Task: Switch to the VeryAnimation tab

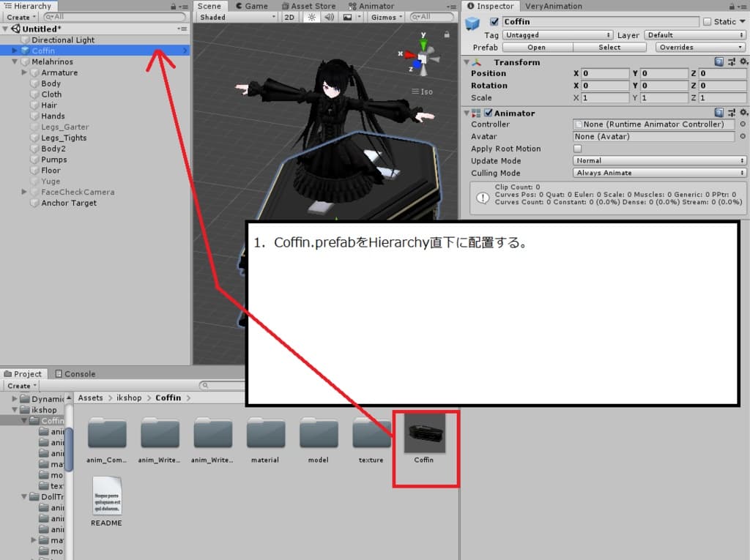Action: [554, 6]
